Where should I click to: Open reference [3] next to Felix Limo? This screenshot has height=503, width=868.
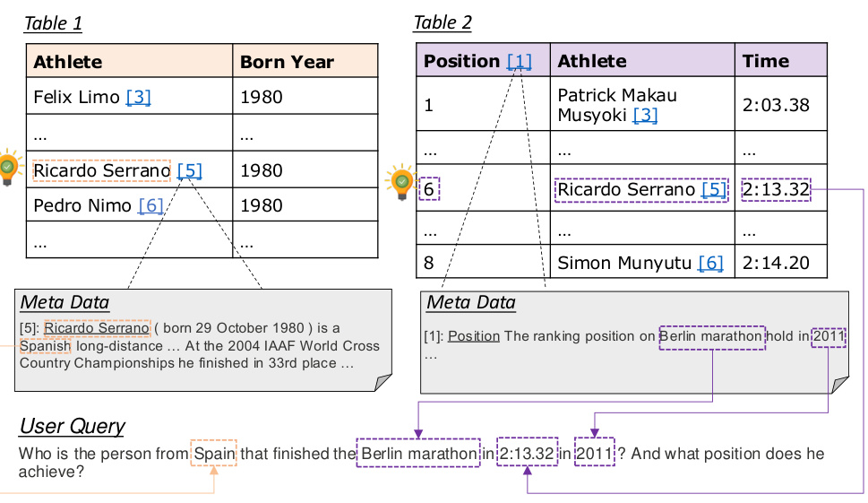tap(138, 97)
